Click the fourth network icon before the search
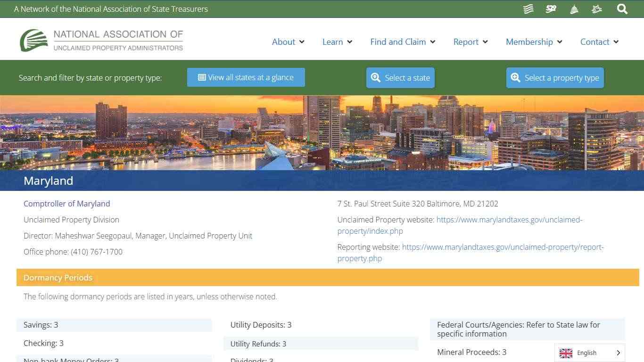644x362 pixels. (x=596, y=8)
